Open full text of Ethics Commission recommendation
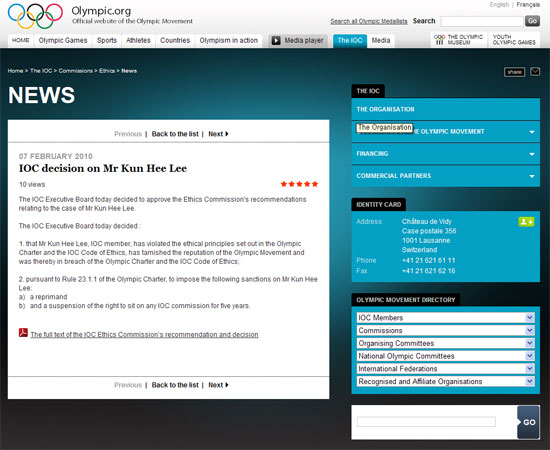The width and height of the screenshot is (550, 450). tap(144, 335)
